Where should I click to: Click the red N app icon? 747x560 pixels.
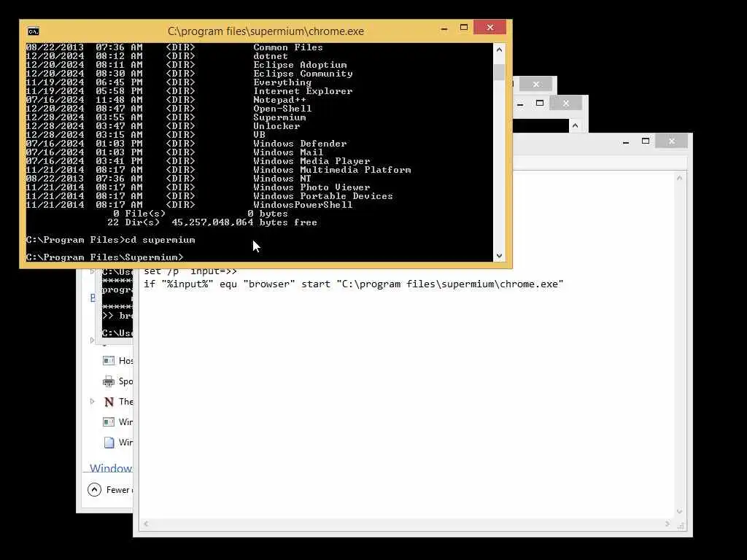[109, 402]
